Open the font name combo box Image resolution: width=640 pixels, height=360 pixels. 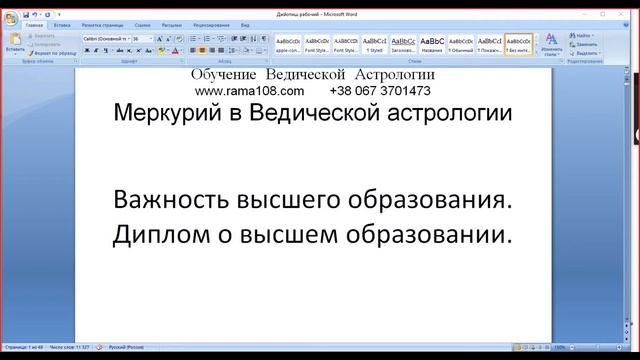click(107, 39)
